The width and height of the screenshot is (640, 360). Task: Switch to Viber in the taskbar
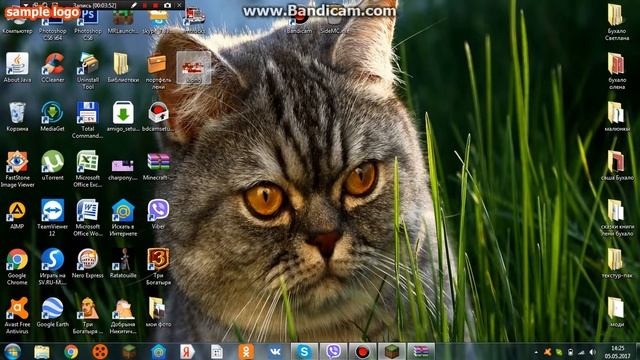tap(334, 351)
